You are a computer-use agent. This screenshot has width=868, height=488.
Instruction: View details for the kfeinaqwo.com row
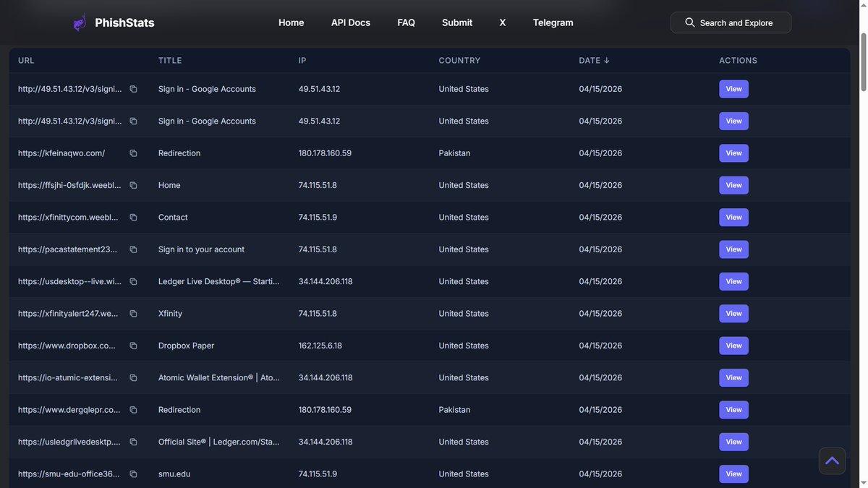733,153
